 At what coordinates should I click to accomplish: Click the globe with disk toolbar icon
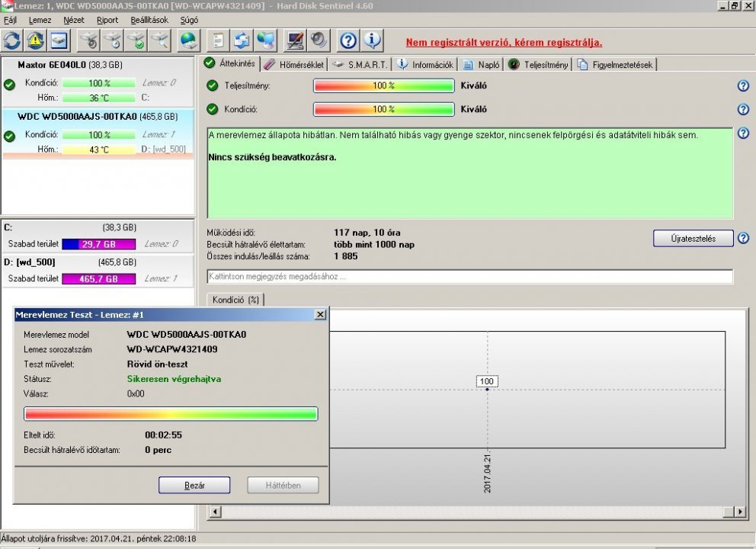pos(188,41)
